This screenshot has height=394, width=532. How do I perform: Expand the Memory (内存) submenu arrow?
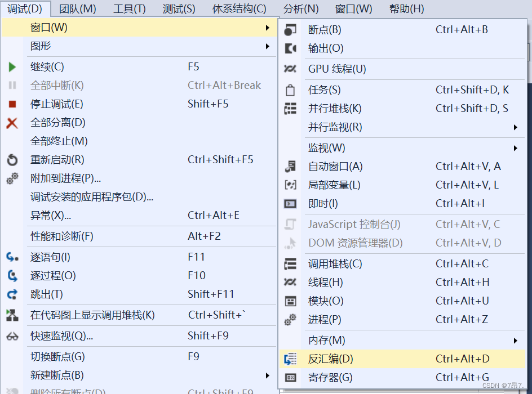[515, 341]
